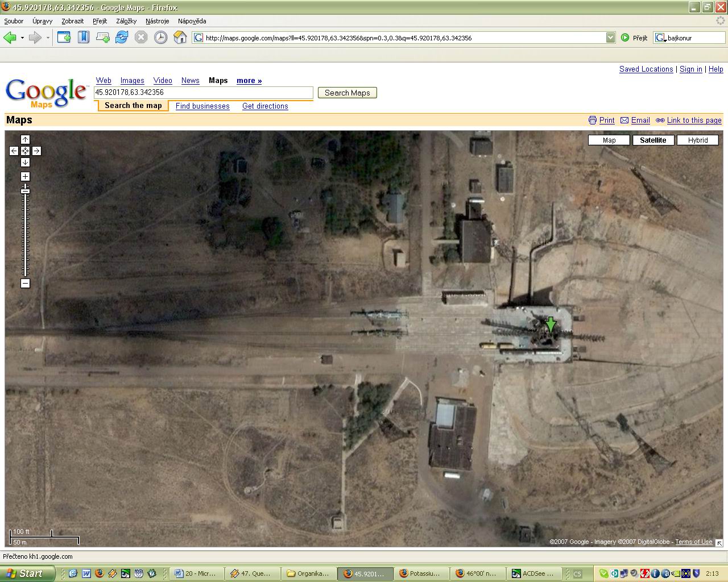728x582 pixels.
Task: Open Saved Locations link
Action: [646, 69]
